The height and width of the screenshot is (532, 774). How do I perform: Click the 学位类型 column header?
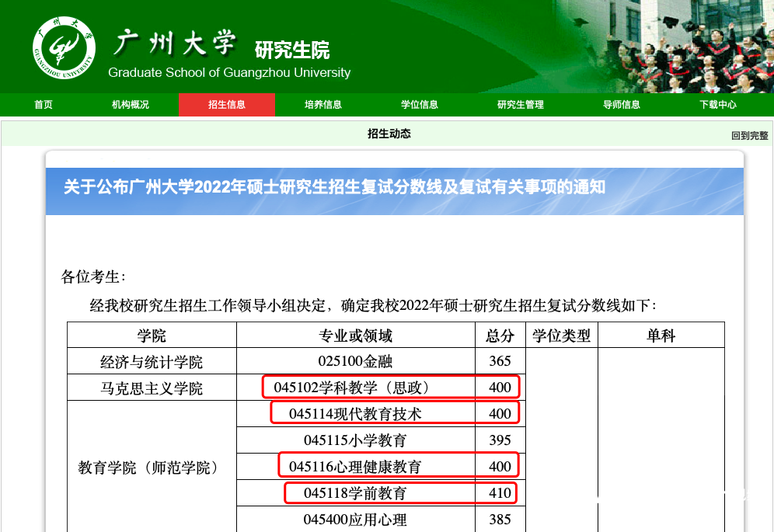pyautogui.click(x=562, y=336)
